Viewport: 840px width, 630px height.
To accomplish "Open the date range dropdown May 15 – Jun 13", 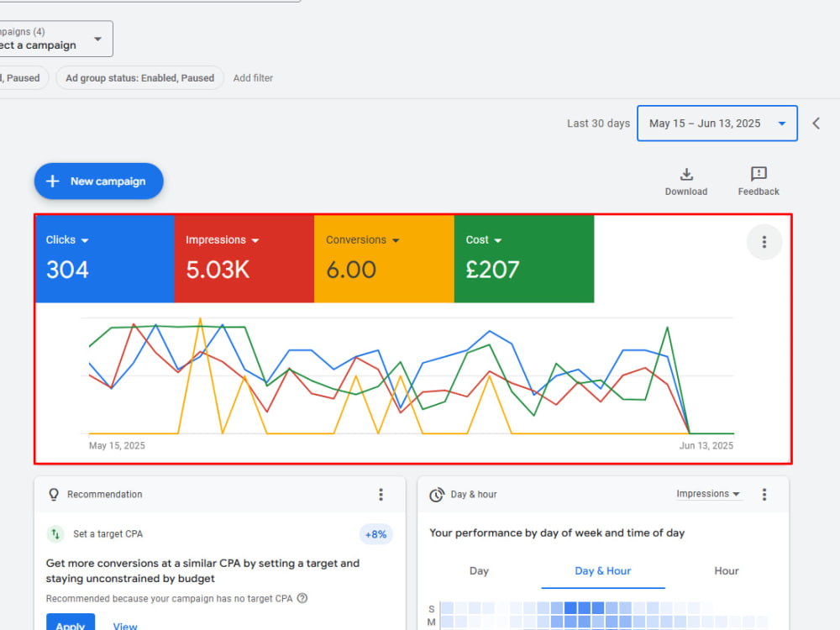I will (717, 123).
